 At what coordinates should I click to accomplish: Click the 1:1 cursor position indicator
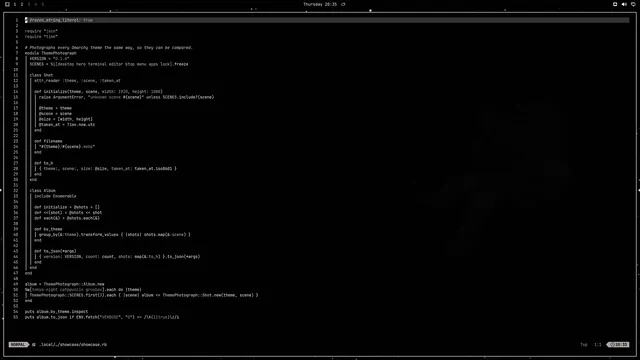click(x=598, y=344)
